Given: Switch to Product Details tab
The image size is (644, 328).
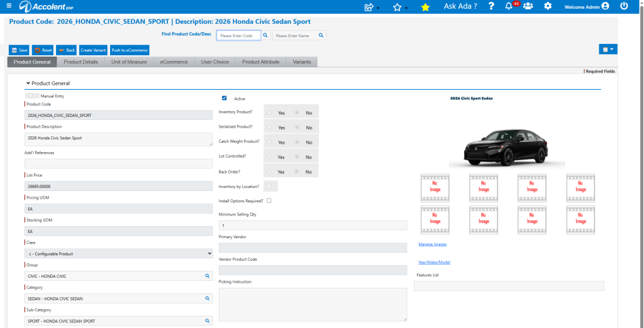Looking at the screenshot, I should click(x=81, y=62).
